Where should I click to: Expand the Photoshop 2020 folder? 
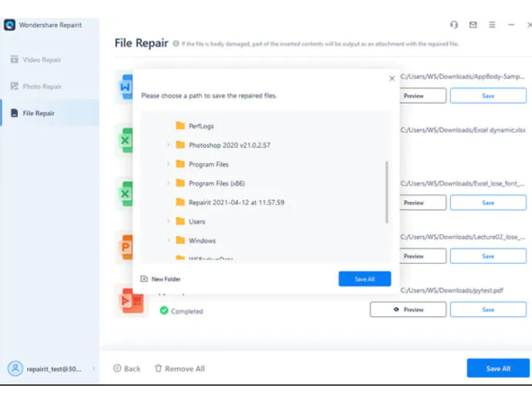point(168,145)
